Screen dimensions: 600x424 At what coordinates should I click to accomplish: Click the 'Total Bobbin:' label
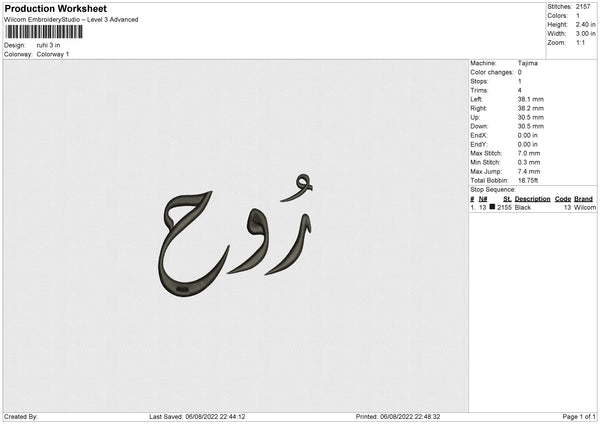[489, 180]
